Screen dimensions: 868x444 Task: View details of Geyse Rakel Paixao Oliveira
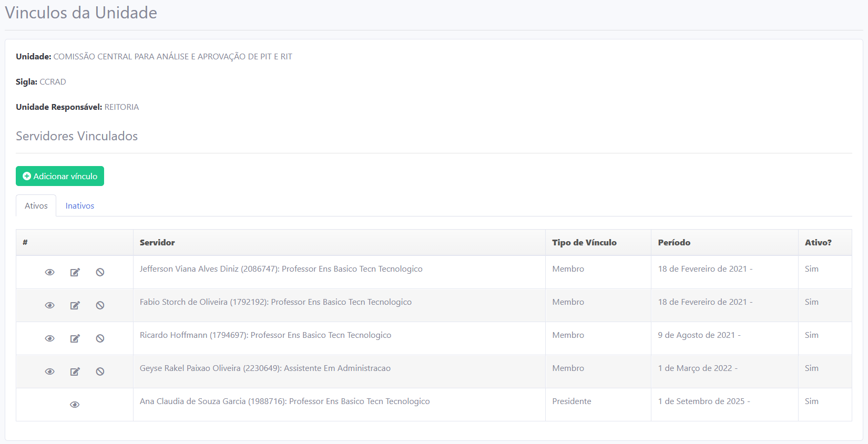click(x=49, y=371)
